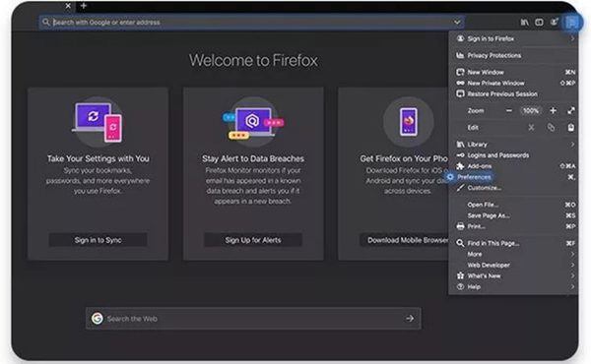
Task: Select Restore Previous Session
Action: [513, 93]
